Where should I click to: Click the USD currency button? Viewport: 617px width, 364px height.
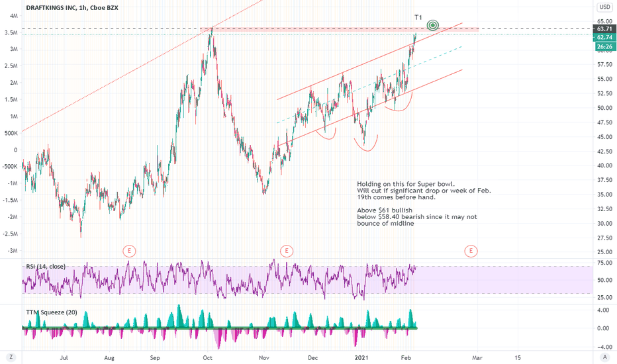click(605, 7)
